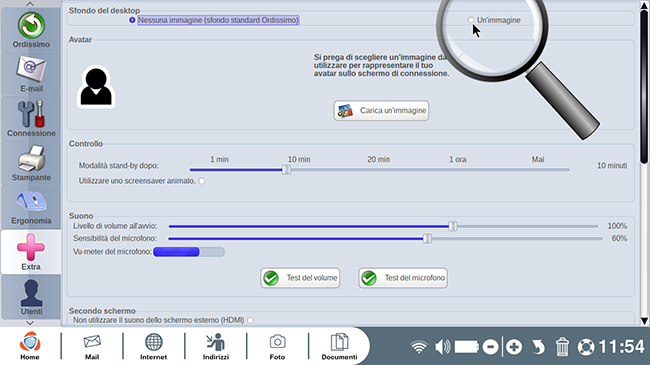This screenshot has width=650, height=365.
Task: Click the zoom-in plus icon
Action: click(514, 347)
